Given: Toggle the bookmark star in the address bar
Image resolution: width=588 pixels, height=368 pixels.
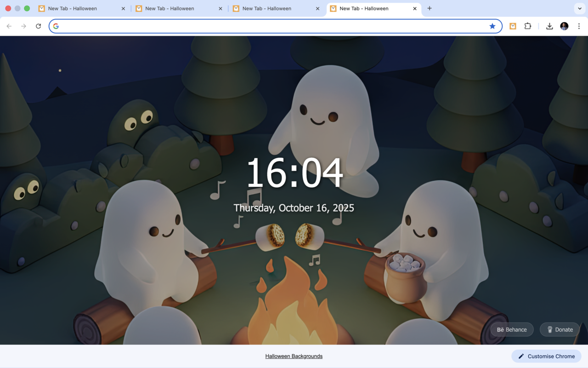Looking at the screenshot, I should [492, 26].
